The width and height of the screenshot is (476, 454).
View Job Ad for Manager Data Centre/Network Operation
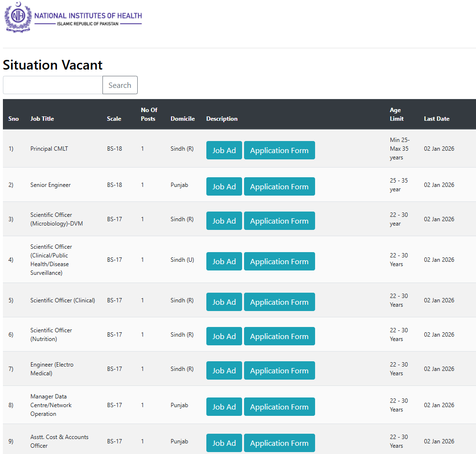click(x=224, y=407)
